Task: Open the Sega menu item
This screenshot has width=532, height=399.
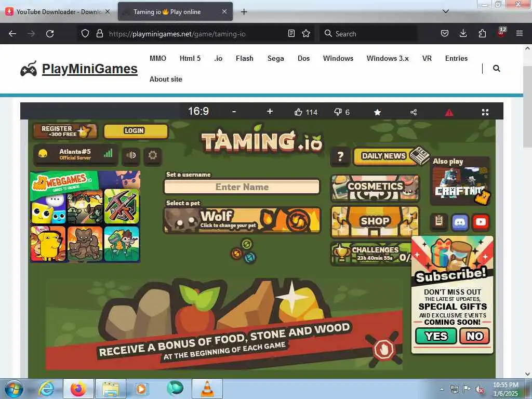Action: click(275, 58)
